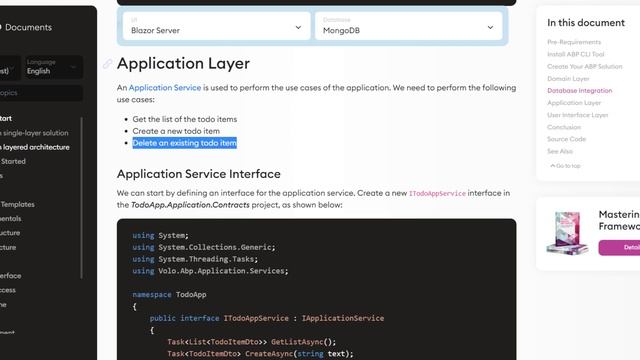Follow the Application Service hyperlink
640x360 pixels.
click(165, 88)
